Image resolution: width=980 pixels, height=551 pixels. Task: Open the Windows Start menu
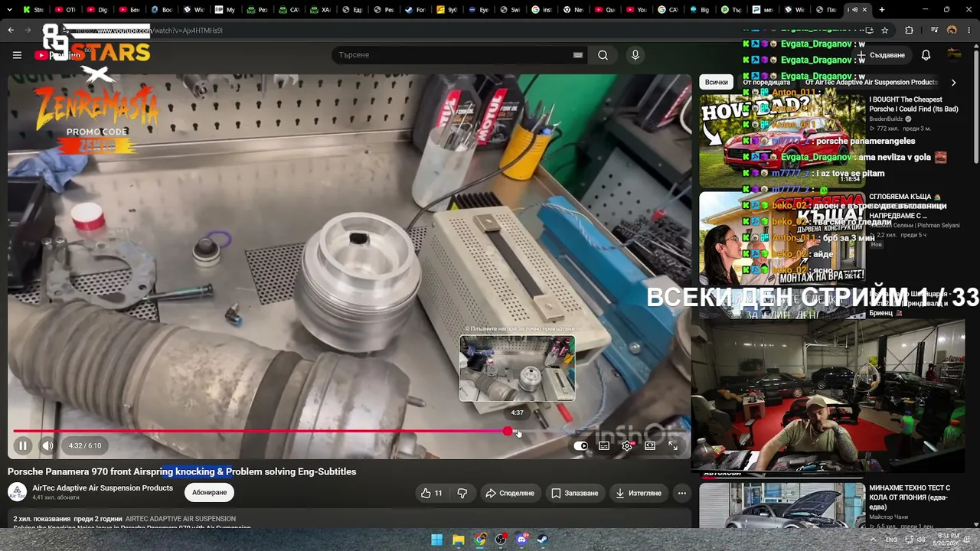click(x=436, y=540)
